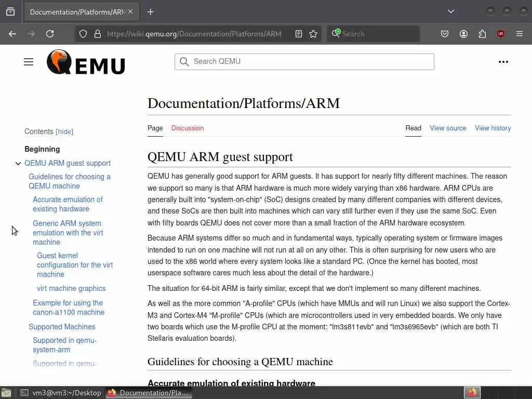Go to Accurate emulation of existing hardware

(68, 204)
